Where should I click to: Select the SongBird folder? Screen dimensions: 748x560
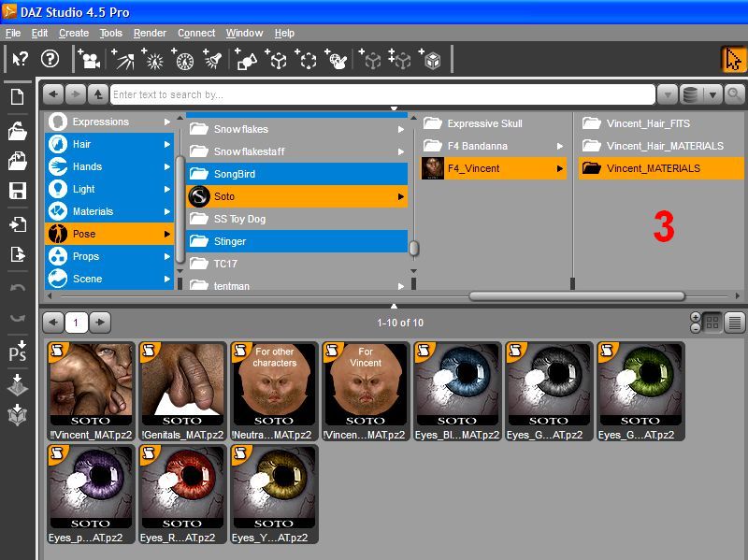pos(296,174)
